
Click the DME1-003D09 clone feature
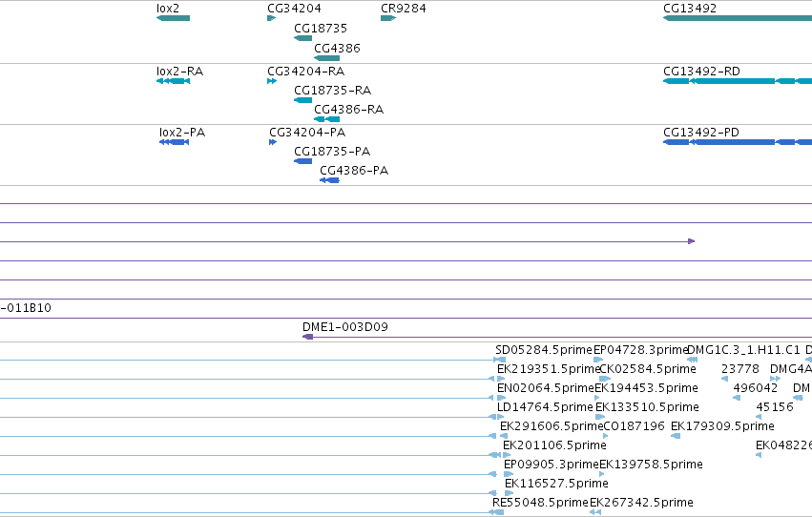[557, 337]
